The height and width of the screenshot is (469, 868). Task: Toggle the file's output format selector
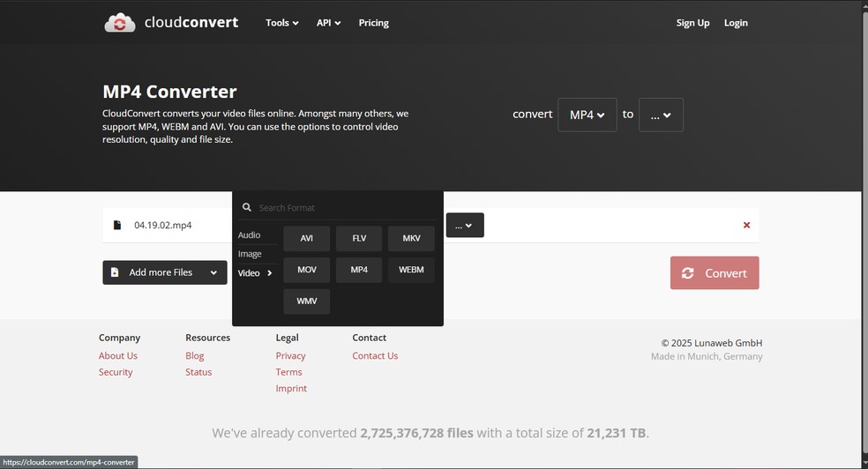[x=464, y=226]
